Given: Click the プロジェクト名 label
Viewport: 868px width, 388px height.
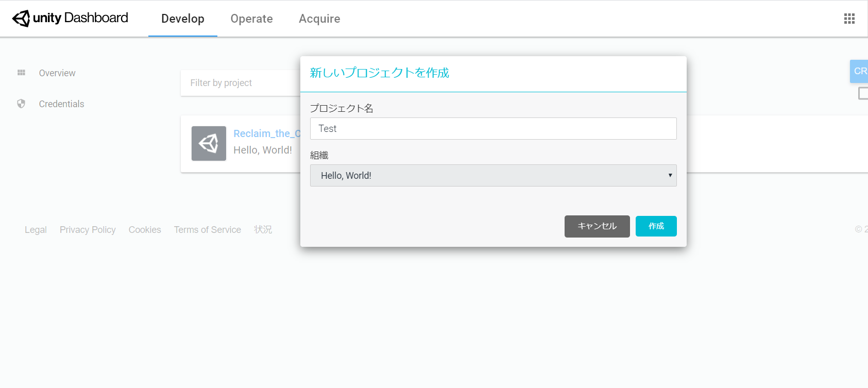Looking at the screenshot, I should (341, 108).
